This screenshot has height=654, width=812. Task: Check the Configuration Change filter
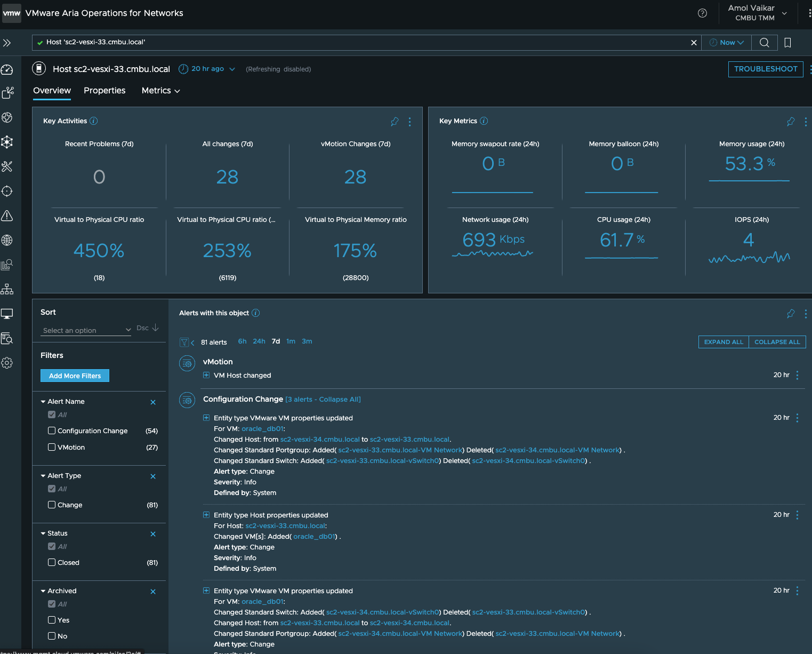(x=52, y=430)
